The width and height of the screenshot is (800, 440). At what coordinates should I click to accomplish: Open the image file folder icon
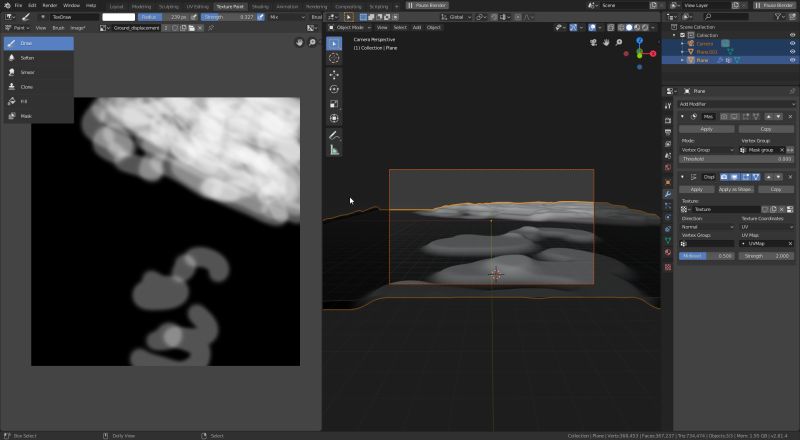coord(191,28)
